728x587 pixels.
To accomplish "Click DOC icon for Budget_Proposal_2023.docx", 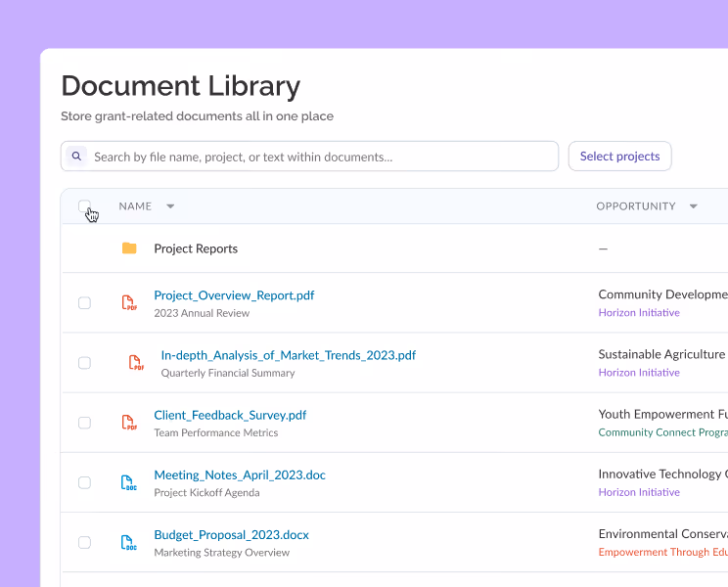I will (x=128, y=542).
